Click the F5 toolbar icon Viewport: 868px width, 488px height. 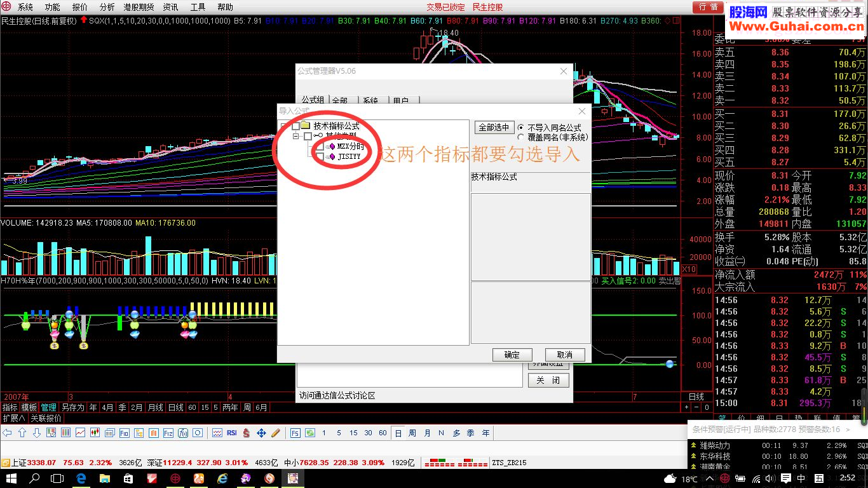pos(295,433)
